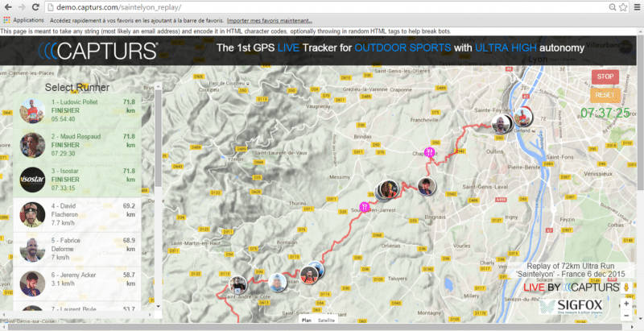Click David Flacheron's 69.2 km distance
The height and width of the screenshot is (331, 644).
pyautogui.click(x=130, y=210)
